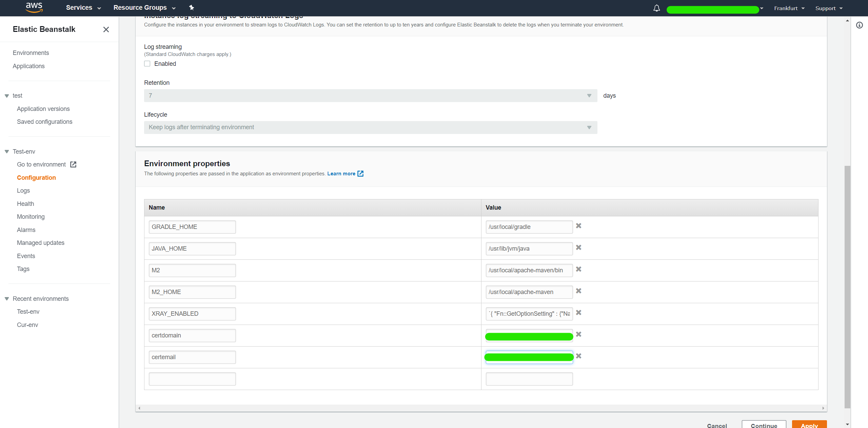
Task: Open the account name dropdown
Action: pos(715,9)
